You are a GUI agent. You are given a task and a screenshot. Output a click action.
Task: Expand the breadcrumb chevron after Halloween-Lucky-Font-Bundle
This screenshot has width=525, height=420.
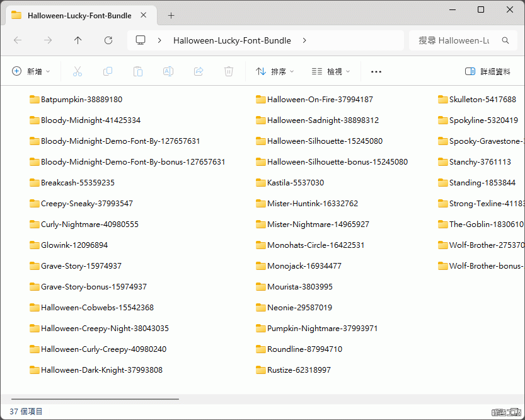pos(304,40)
